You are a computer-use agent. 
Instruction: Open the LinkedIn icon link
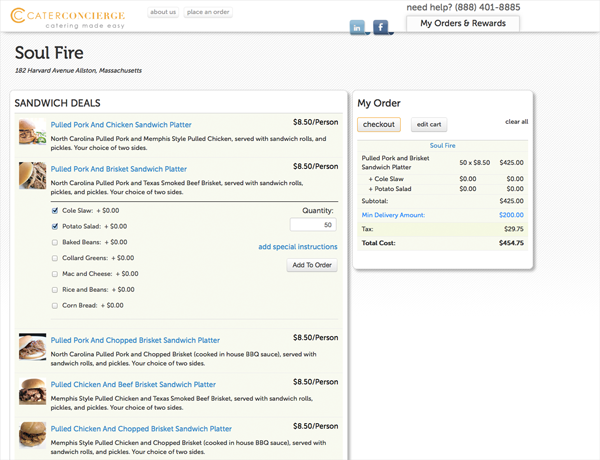pyautogui.click(x=357, y=27)
